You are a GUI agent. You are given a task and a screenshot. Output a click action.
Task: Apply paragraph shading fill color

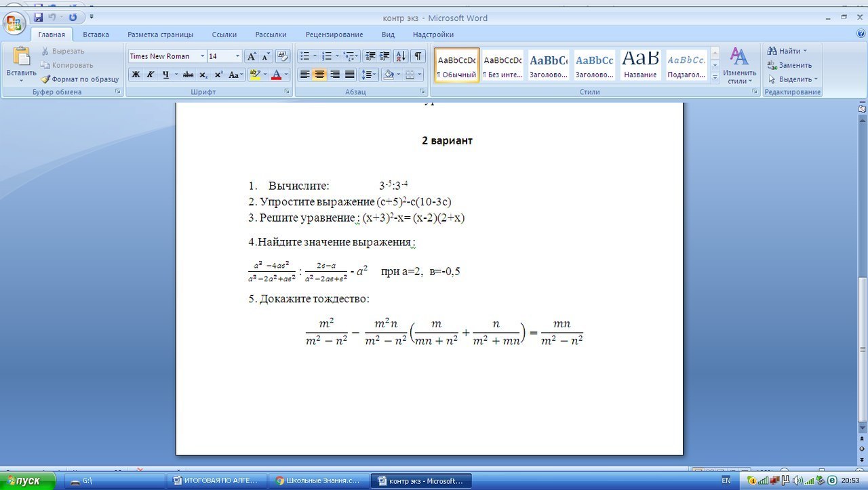[x=388, y=75]
